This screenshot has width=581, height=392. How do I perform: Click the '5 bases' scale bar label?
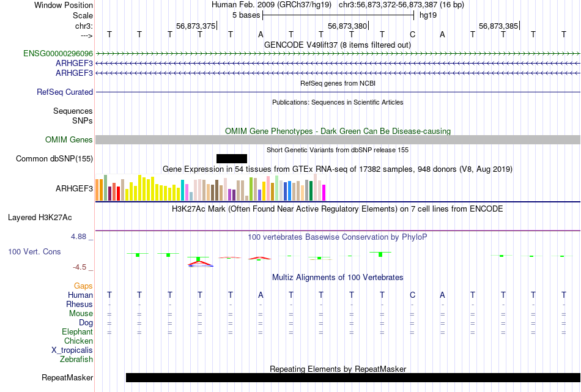coord(246,15)
